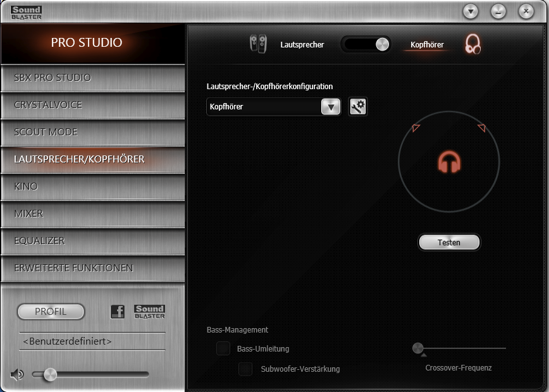Click the red headphone icon beside Kopfhörer
Screen dimensions: 549x392
pos(472,44)
